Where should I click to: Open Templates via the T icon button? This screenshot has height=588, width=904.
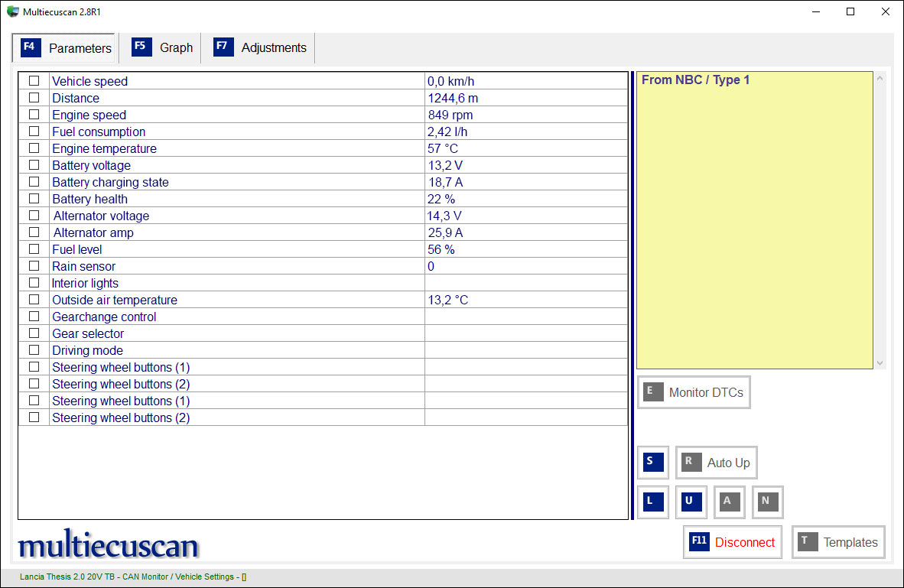click(x=838, y=542)
